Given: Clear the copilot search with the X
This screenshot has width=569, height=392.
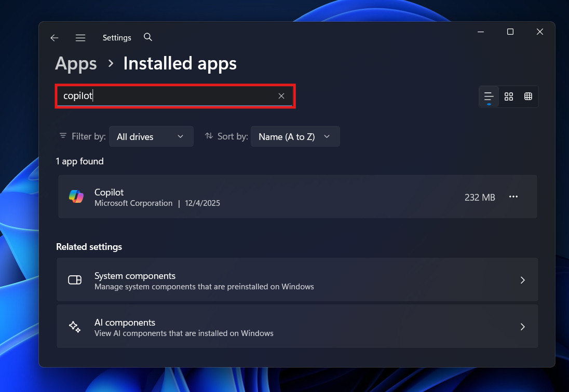Looking at the screenshot, I should (x=281, y=96).
